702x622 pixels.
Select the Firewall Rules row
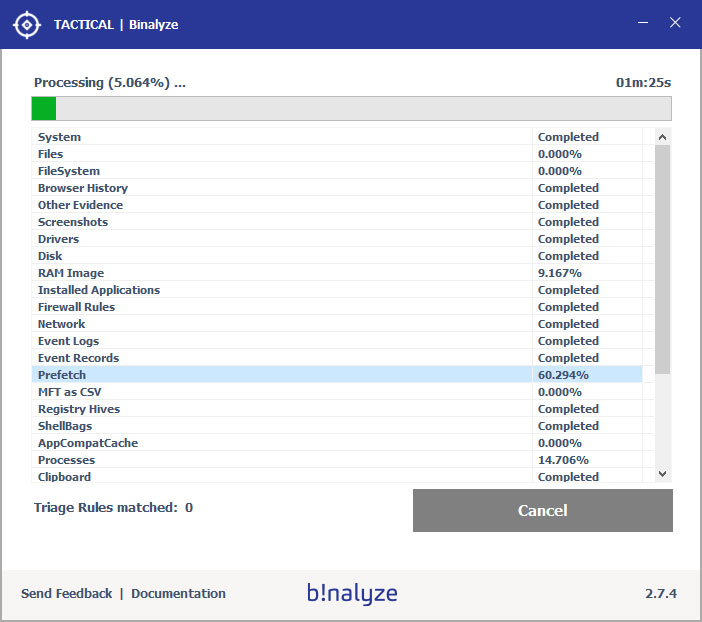(337, 307)
